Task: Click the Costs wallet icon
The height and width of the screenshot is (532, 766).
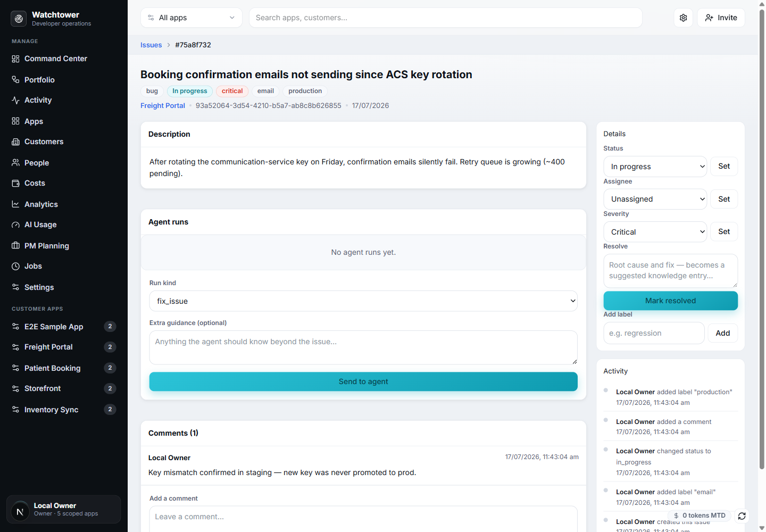Action: click(x=15, y=183)
